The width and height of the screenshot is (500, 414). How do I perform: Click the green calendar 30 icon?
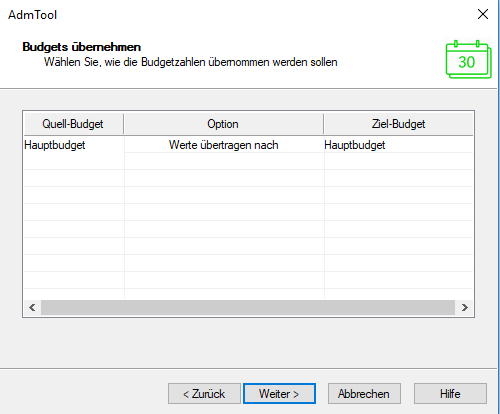pyautogui.click(x=468, y=60)
